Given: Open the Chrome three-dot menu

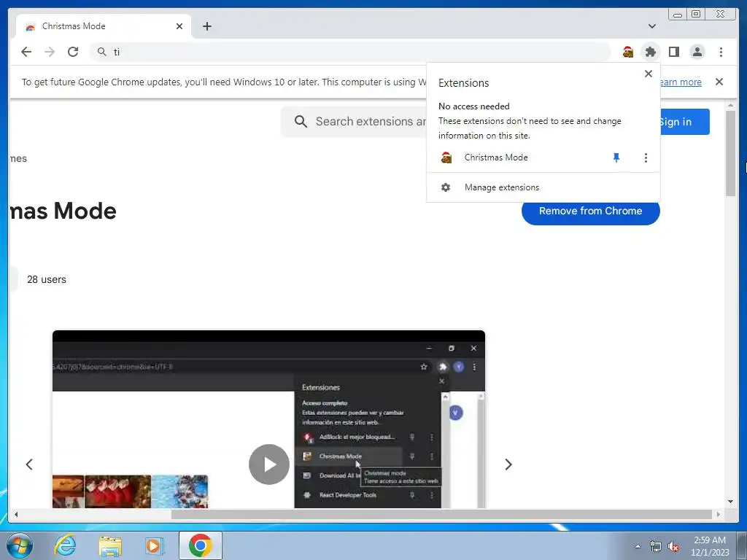Looking at the screenshot, I should [x=721, y=52].
